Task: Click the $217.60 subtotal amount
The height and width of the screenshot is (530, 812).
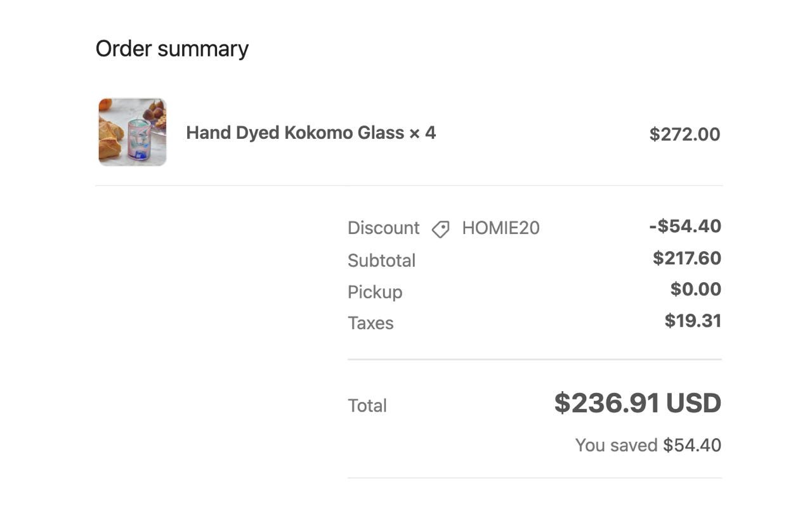Action: coord(687,258)
